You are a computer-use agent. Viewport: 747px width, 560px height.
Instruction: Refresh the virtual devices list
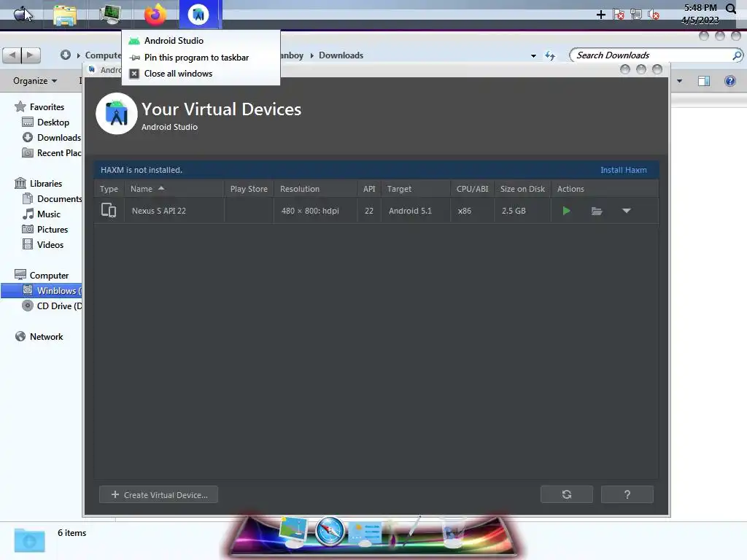point(566,494)
